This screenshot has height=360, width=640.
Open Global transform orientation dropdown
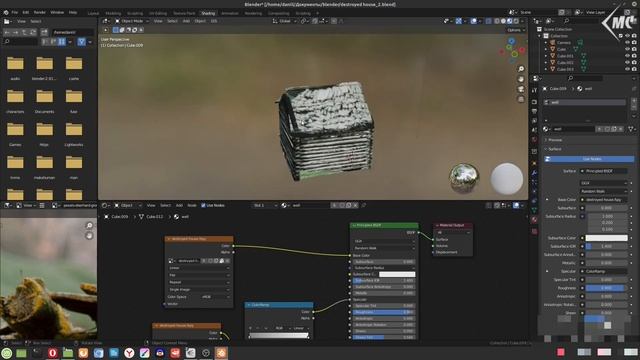[284, 21]
